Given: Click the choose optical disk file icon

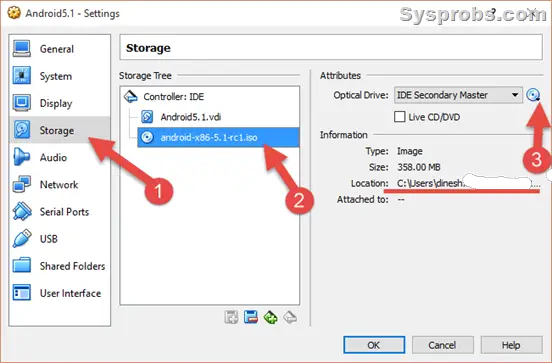Looking at the screenshot, I should click(x=533, y=95).
